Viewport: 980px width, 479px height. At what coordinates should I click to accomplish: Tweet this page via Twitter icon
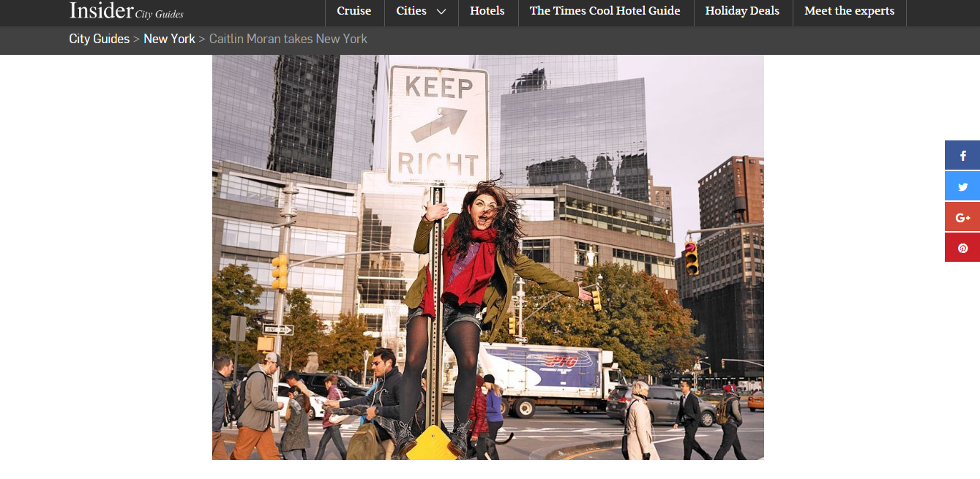962,186
